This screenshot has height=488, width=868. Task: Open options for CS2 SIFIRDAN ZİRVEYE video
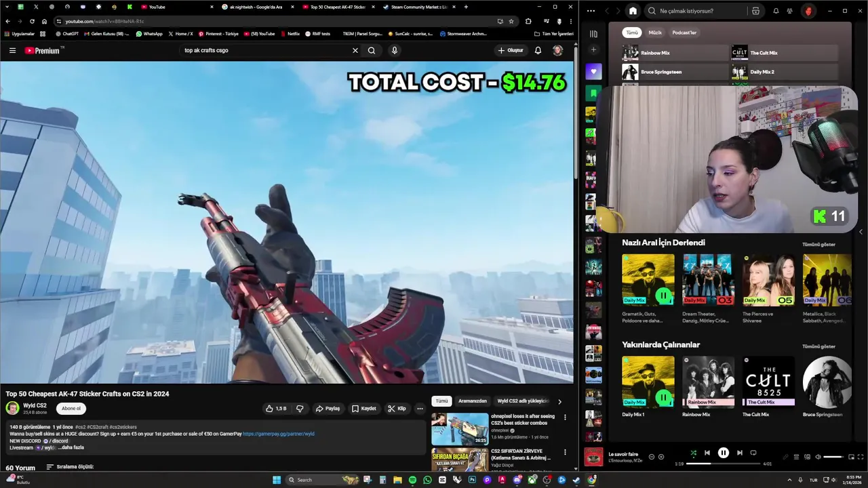(x=565, y=452)
